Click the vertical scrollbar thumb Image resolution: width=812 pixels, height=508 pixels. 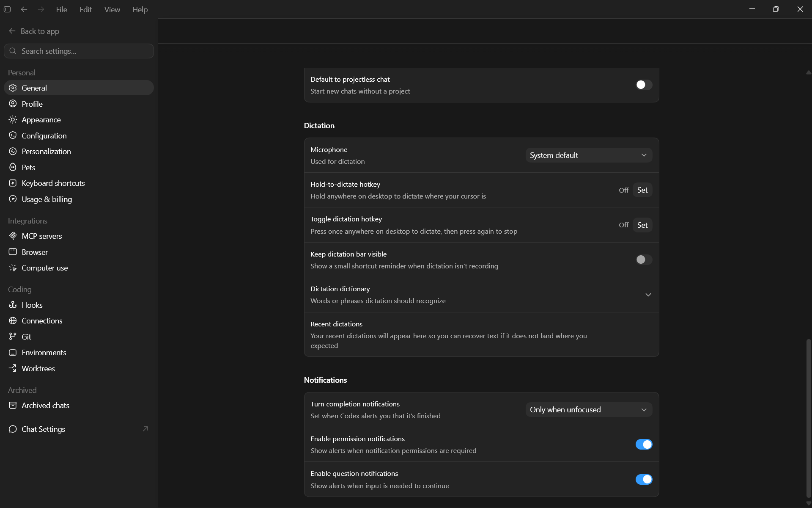tap(809, 418)
